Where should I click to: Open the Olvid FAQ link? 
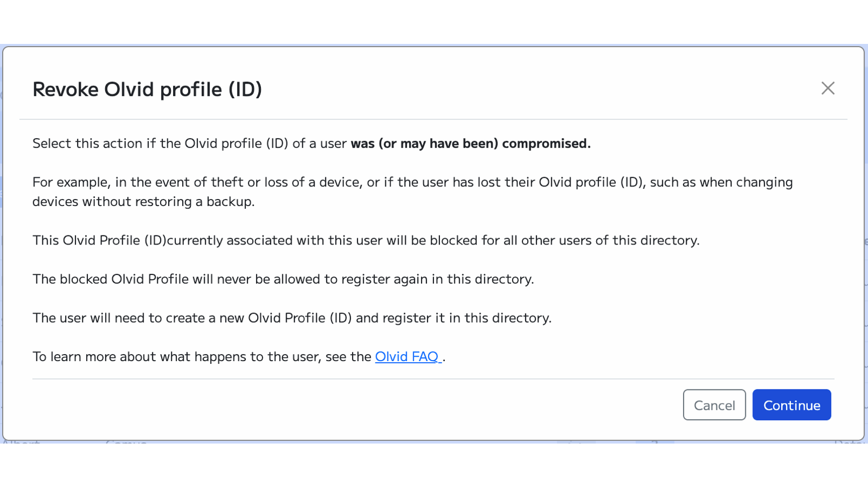click(x=408, y=356)
